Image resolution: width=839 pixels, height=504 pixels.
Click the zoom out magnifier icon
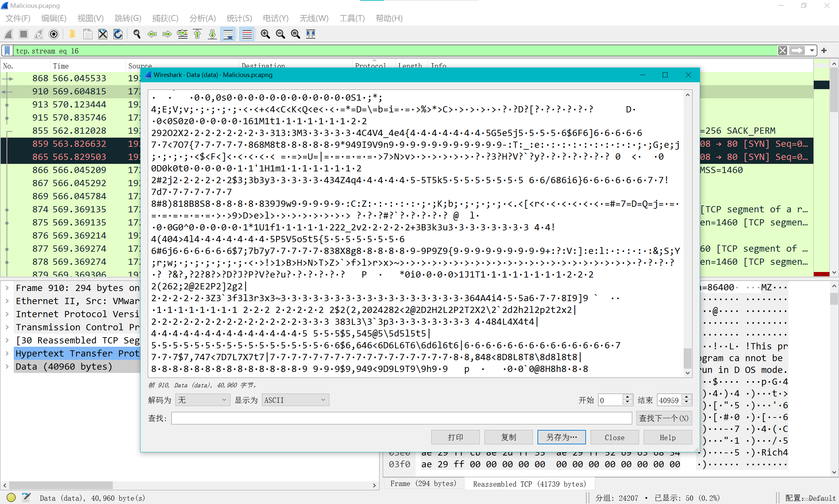[281, 34]
